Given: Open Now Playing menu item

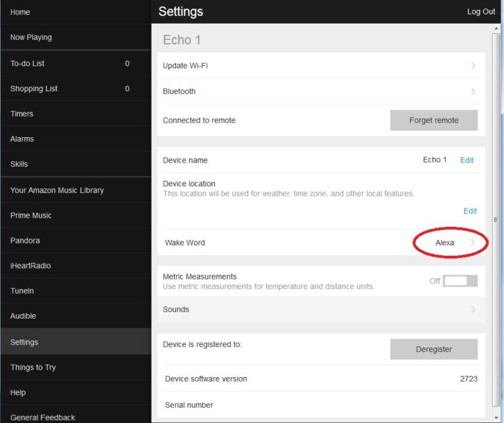Looking at the screenshot, I should coord(31,37).
